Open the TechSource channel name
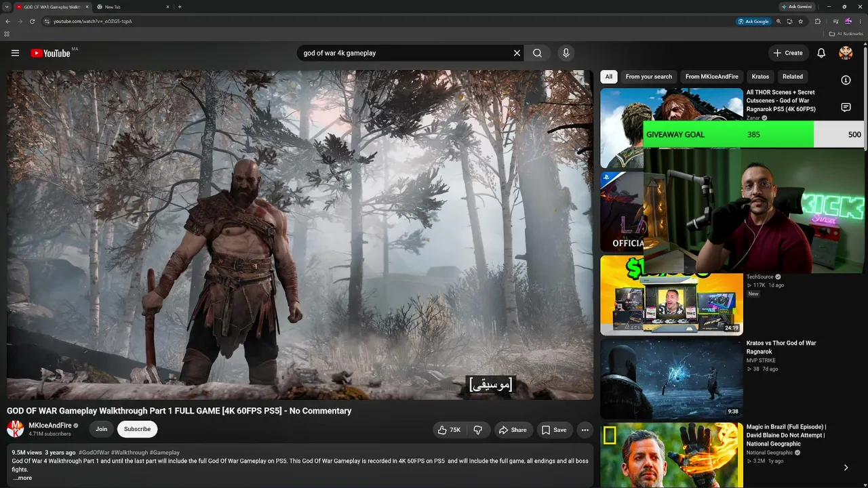Screen dimensions: 868x488 (760, 277)
